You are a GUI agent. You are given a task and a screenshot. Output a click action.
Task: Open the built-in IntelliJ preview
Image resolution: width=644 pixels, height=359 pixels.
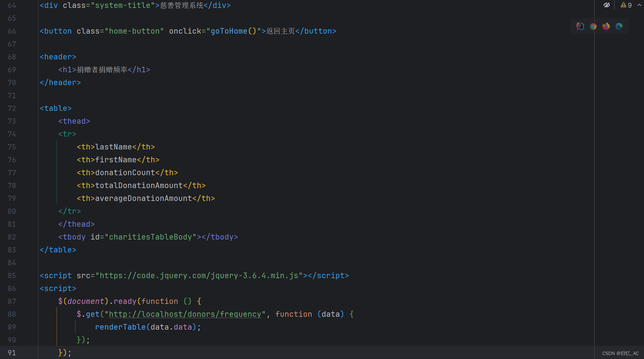580,26
